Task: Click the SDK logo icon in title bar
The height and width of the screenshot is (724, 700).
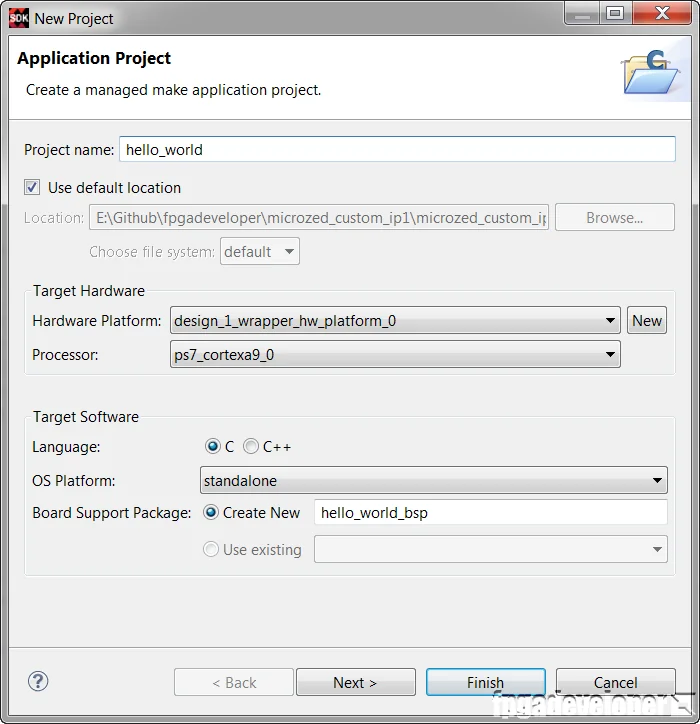Action: tap(18, 18)
